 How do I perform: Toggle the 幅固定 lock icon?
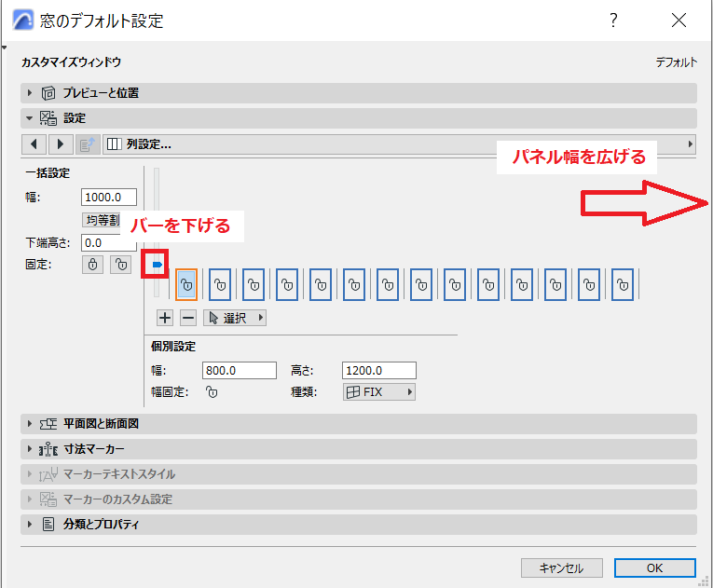click(212, 391)
